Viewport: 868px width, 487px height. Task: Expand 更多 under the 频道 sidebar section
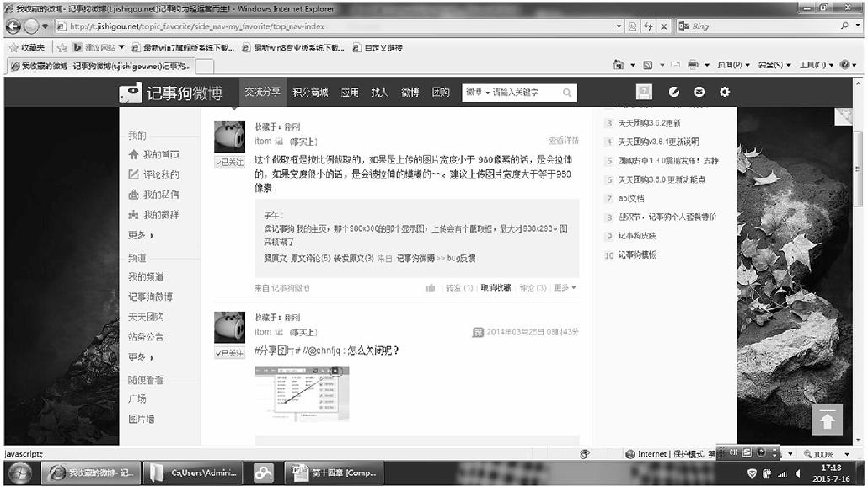click(142, 357)
